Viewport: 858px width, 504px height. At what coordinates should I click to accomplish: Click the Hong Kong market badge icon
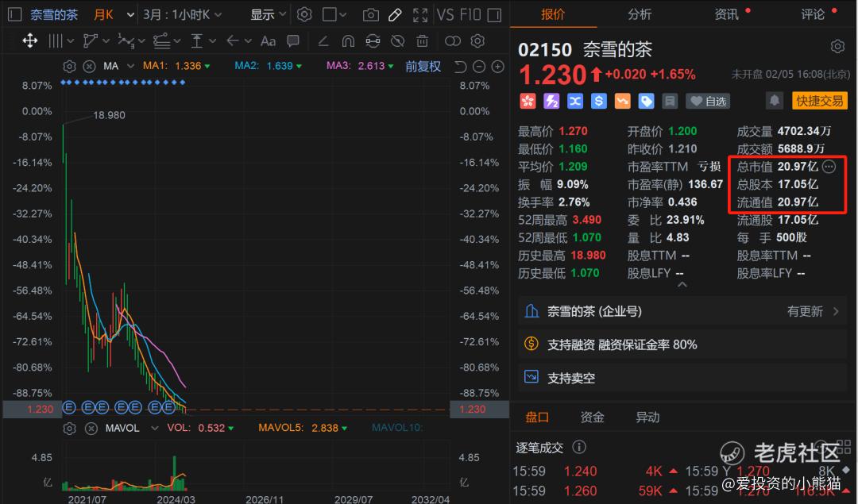tap(528, 101)
